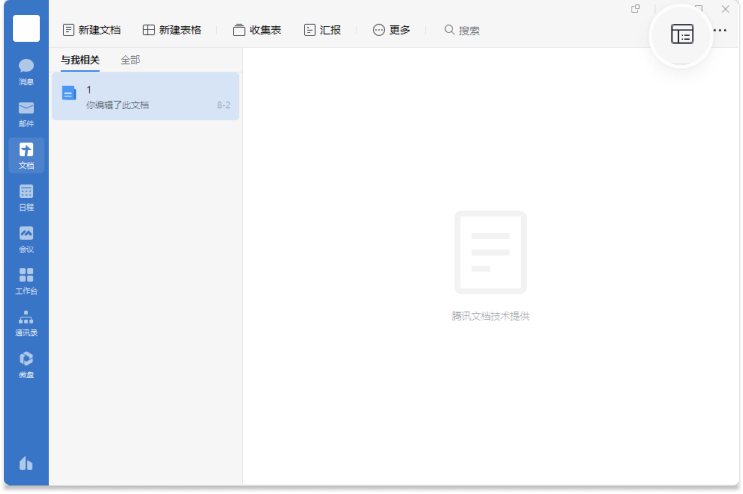Open the three-dots overflow menu
Viewport: 743px width, 494px height.
[720, 30]
